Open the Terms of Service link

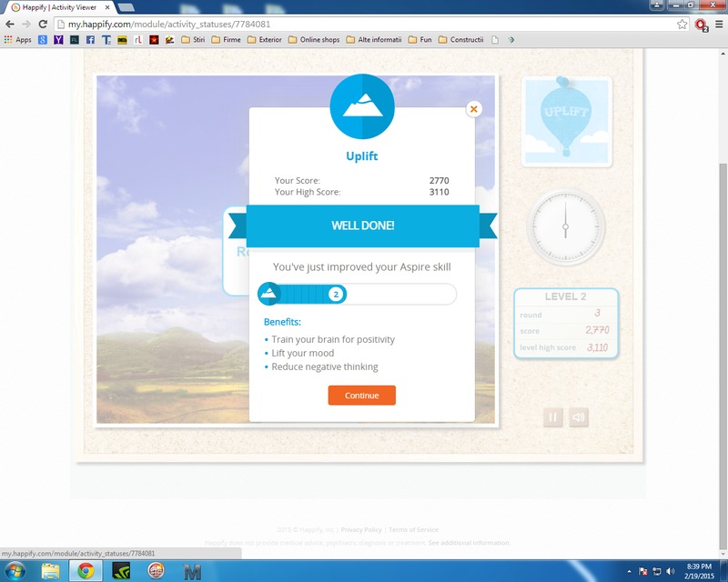(x=414, y=530)
